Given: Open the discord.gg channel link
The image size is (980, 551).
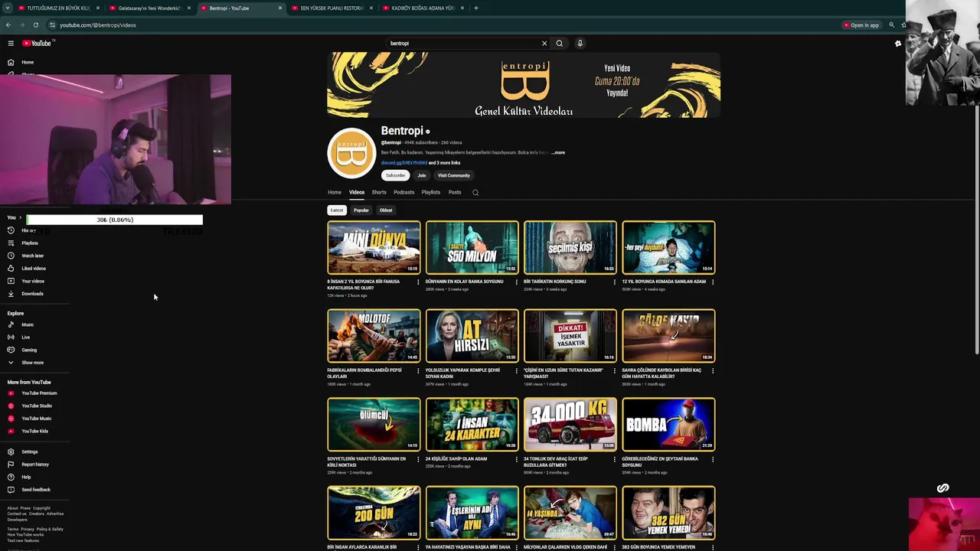Looking at the screenshot, I should click(404, 163).
